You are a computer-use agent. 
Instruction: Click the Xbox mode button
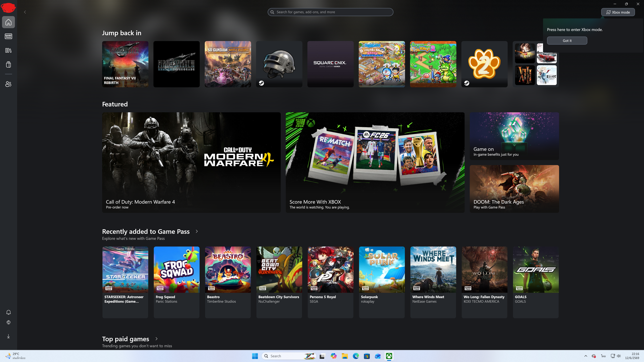coord(618,12)
